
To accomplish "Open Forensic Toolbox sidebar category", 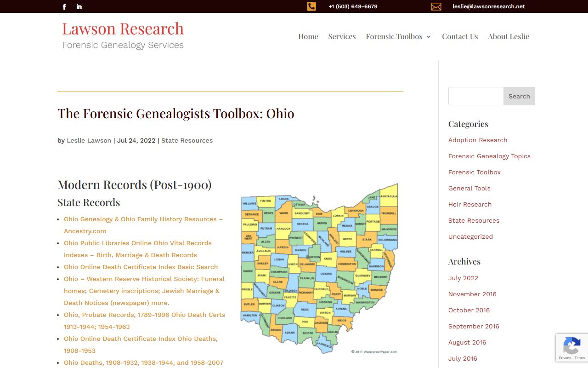I will [475, 172].
